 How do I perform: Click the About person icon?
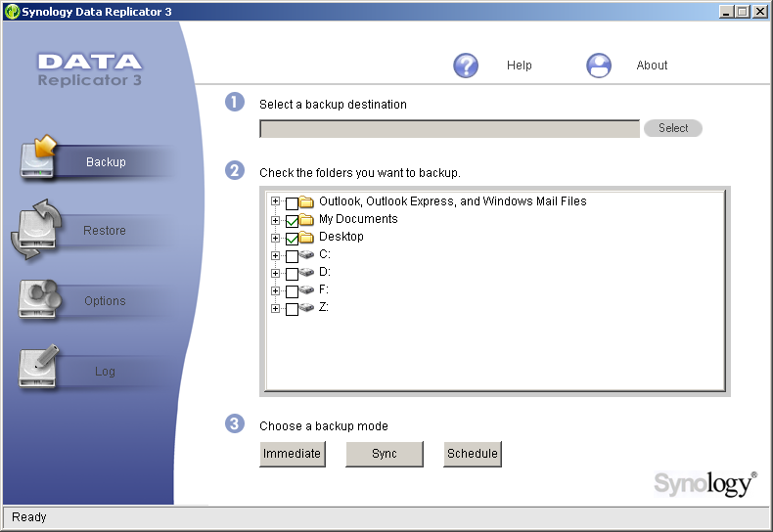point(599,66)
